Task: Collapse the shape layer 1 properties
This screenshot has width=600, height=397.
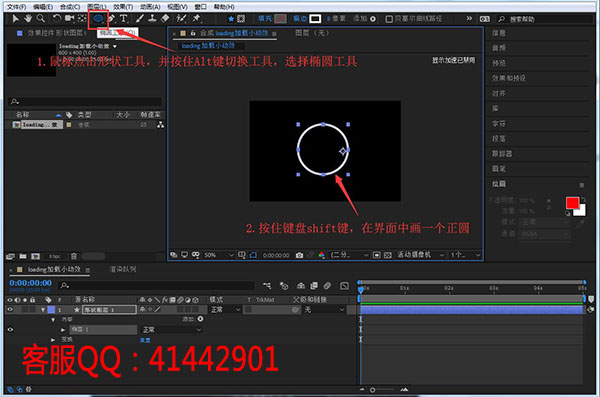Action: click(43, 309)
